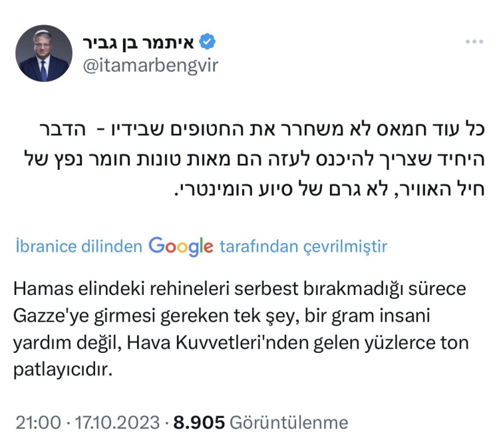Click the bold 8.905 view count
The width and height of the screenshot is (501, 448).
[198, 422]
